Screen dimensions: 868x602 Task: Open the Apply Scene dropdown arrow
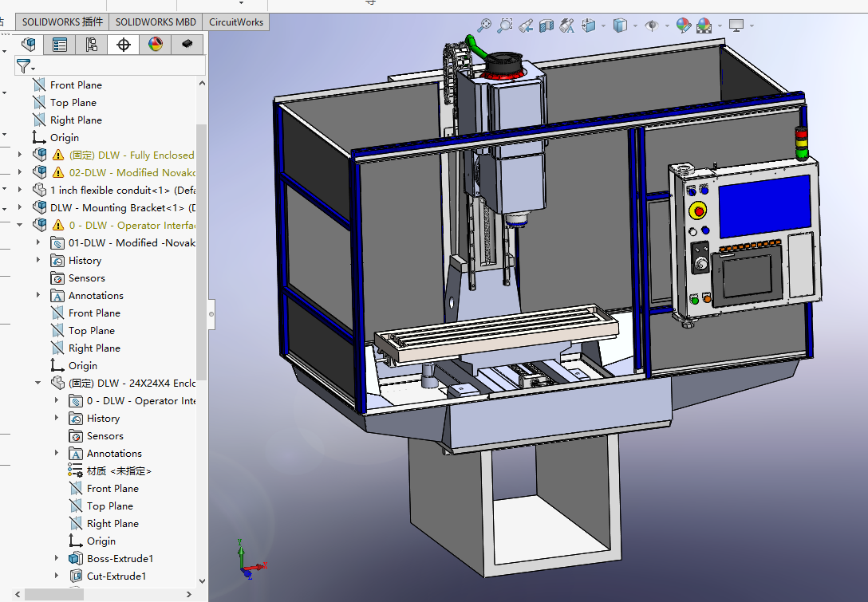click(x=720, y=26)
